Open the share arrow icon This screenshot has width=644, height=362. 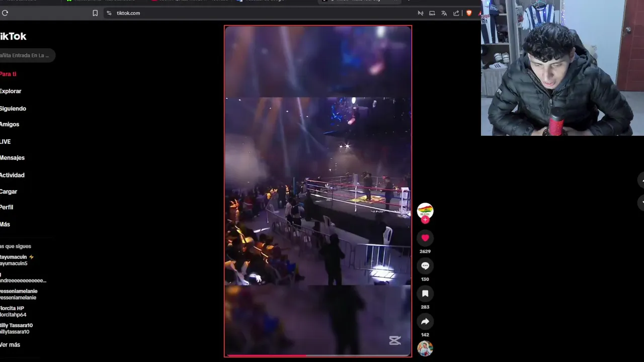pyautogui.click(x=425, y=321)
